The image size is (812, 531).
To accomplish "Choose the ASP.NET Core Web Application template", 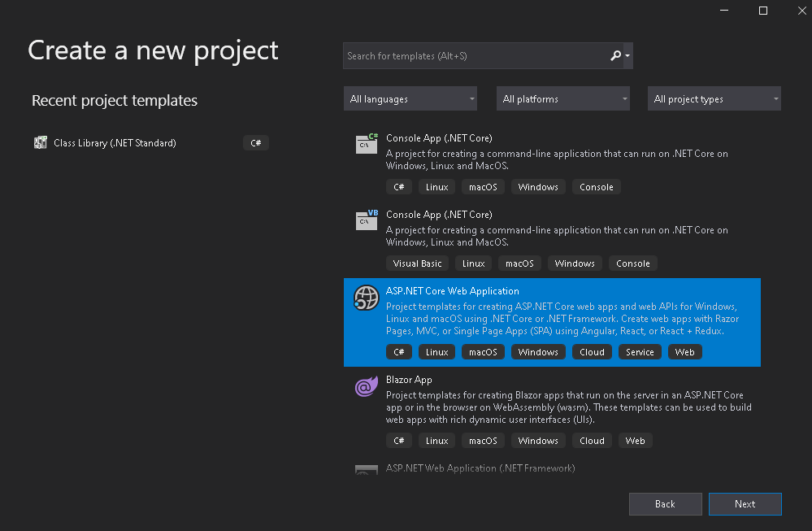I will 452,291.
